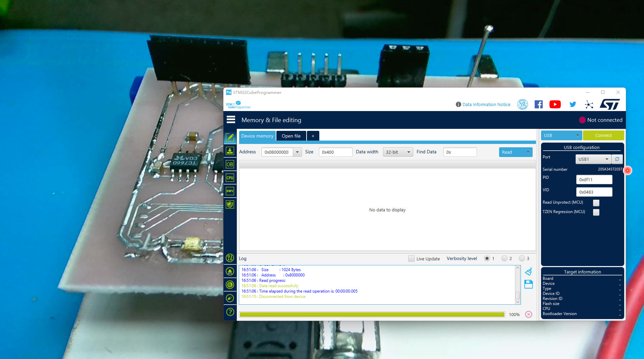Select the Memory & File editing panel icon
The height and width of the screenshot is (359, 644).
tap(230, 138)
